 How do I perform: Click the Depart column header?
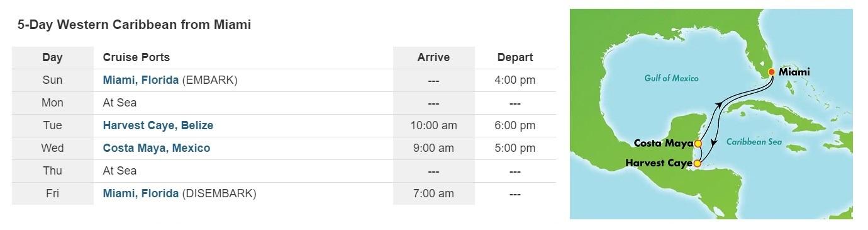pos(515,57)
